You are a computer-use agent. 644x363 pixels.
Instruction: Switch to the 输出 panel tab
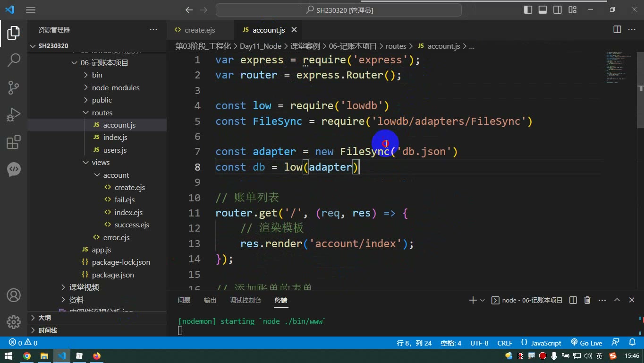click(210, 300)
